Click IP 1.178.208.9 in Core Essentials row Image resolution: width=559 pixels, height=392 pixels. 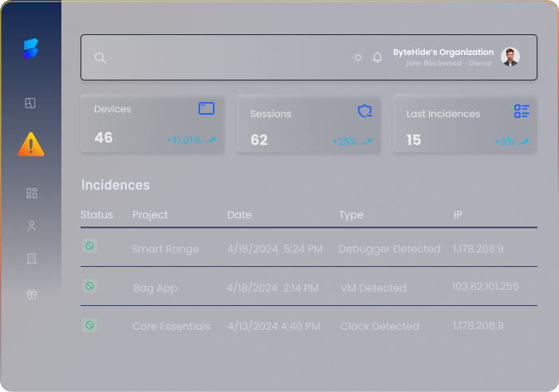coord(478,325)
